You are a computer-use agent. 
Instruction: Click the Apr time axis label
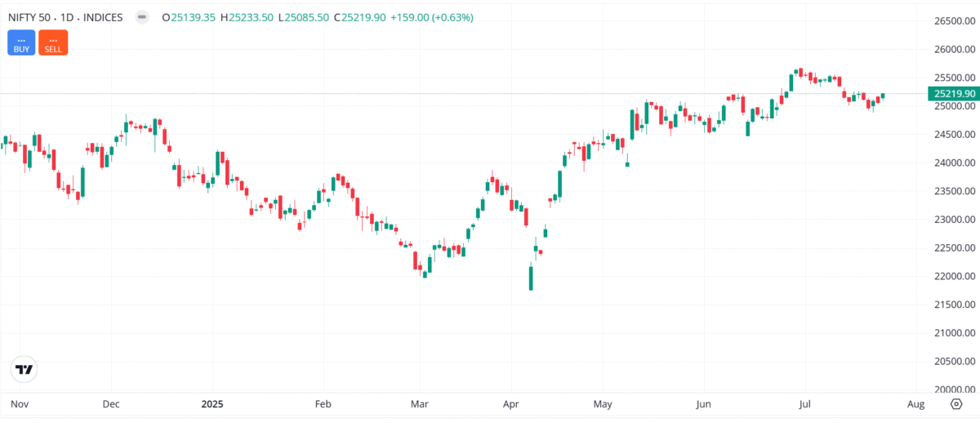pyautogui.click(x=511, y=404)
